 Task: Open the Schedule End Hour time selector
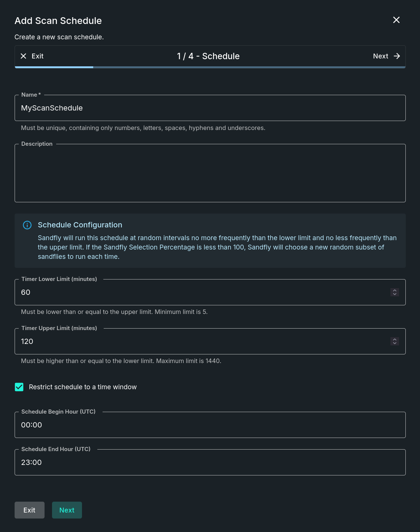tap(210, 462)
